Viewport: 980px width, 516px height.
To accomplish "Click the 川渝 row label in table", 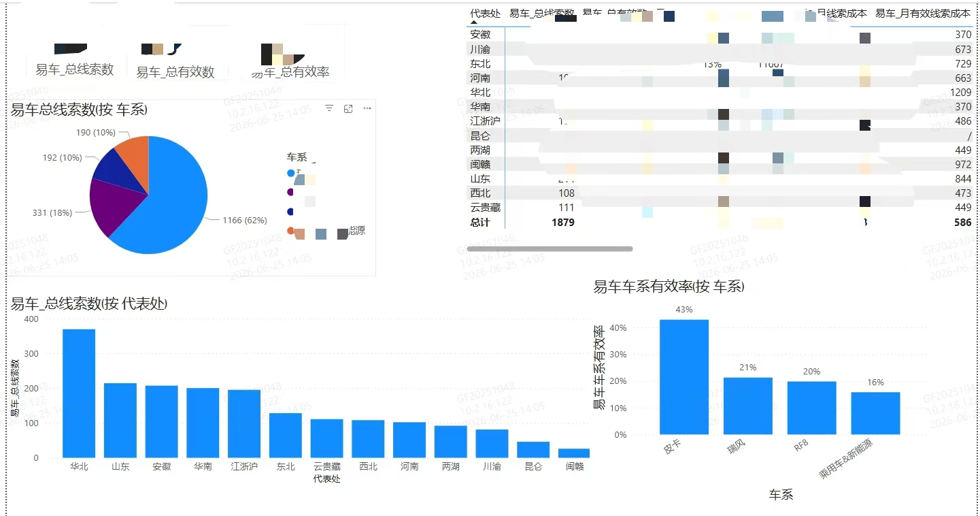I will pyautogui.click(x=480, y=50).
